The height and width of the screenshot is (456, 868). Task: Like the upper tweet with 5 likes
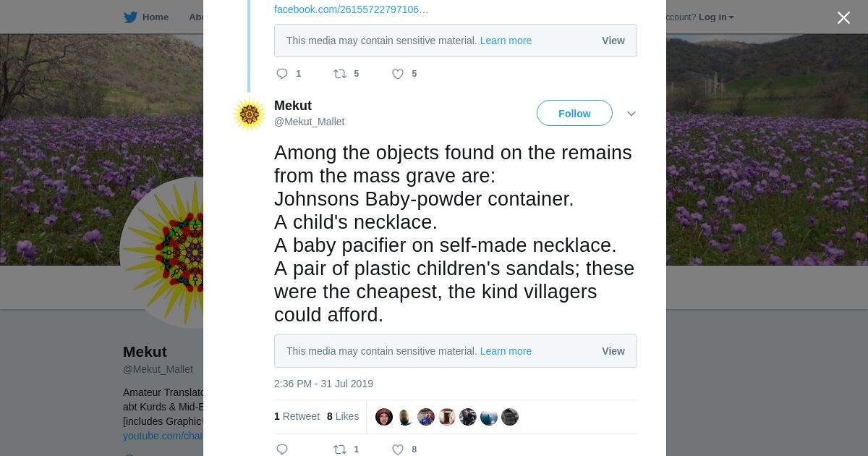[398, 74]
